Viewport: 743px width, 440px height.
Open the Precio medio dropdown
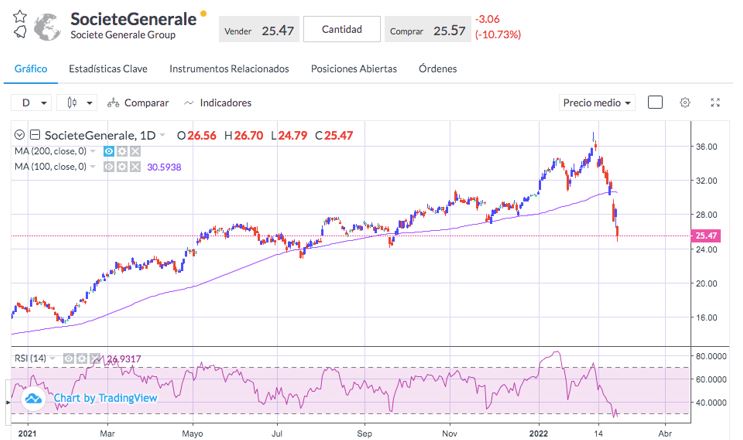[x=597, y=103]
